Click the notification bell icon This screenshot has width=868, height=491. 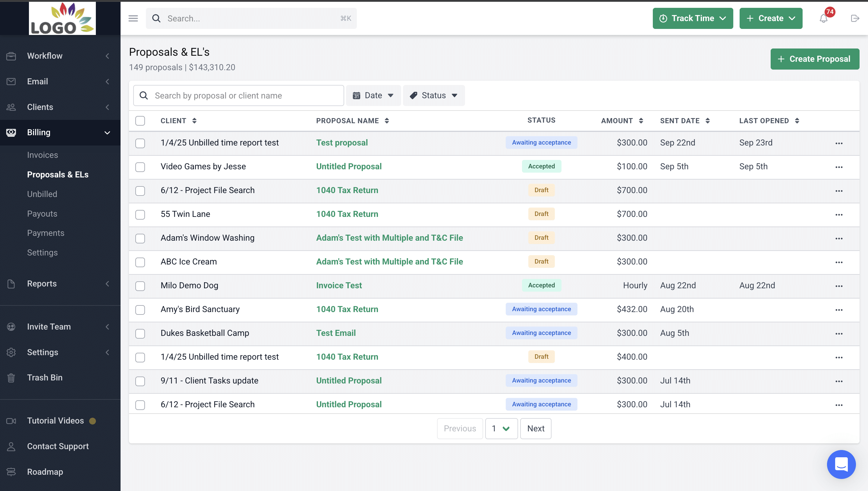click(x=823, y=18)
